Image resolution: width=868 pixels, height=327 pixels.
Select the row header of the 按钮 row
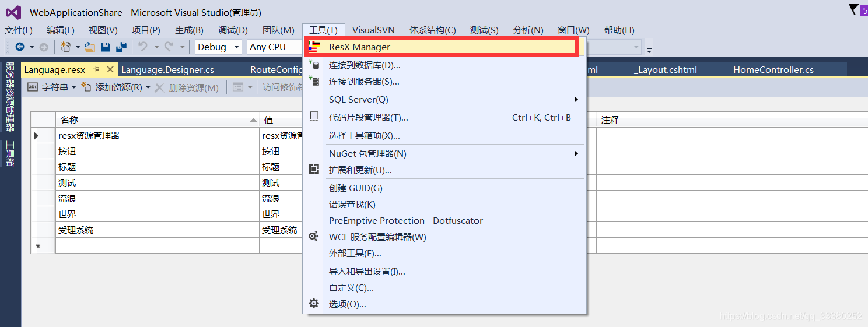[43, 151]
